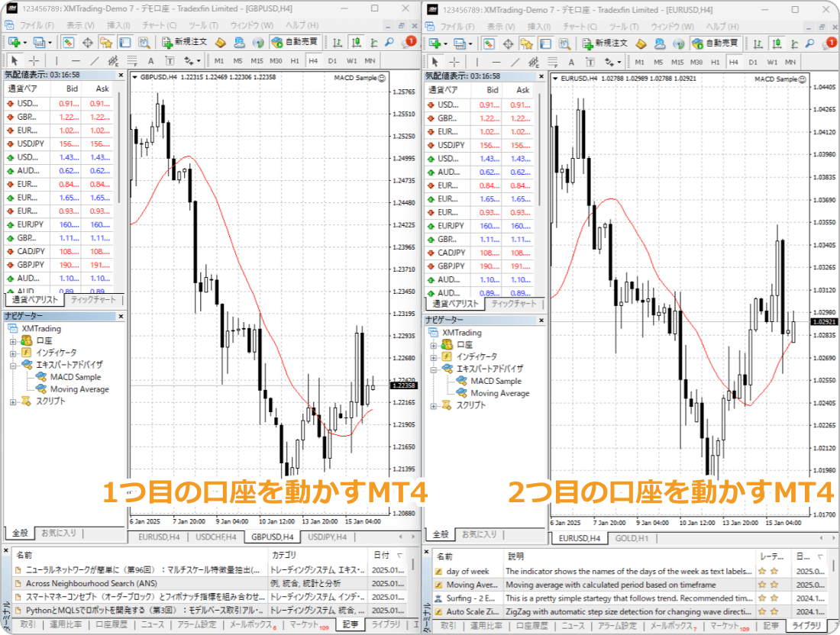Switch to candlestick chart in the left window
The image size is (840, 635).
tap(355, 42)
